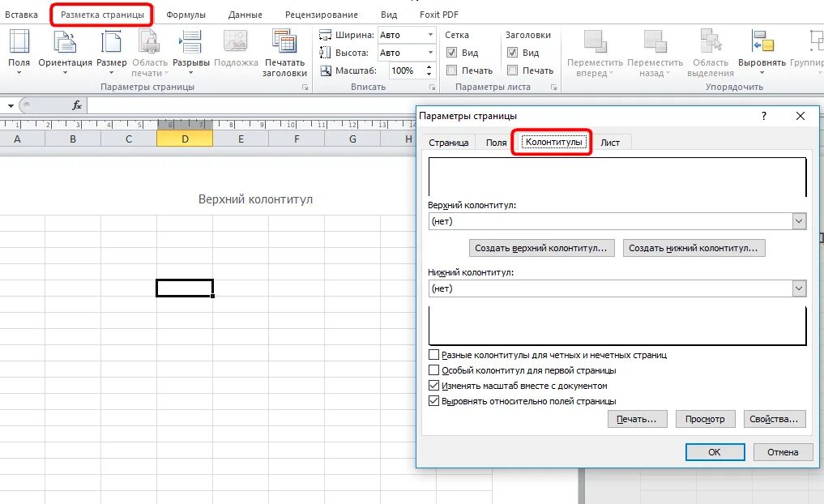Open the Поля margins menu
824x504 pixels.
click(19, 52)
